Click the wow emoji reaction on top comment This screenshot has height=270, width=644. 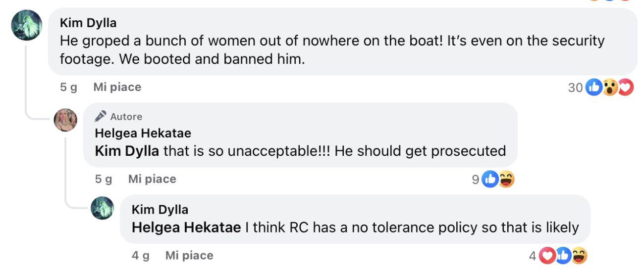pos(610,88)
